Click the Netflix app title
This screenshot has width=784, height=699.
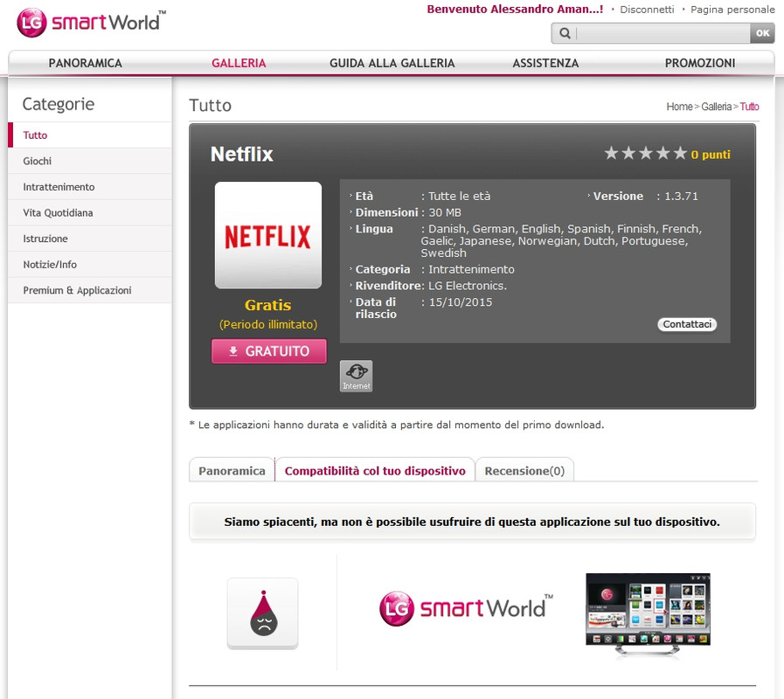[x=242, y=154]
